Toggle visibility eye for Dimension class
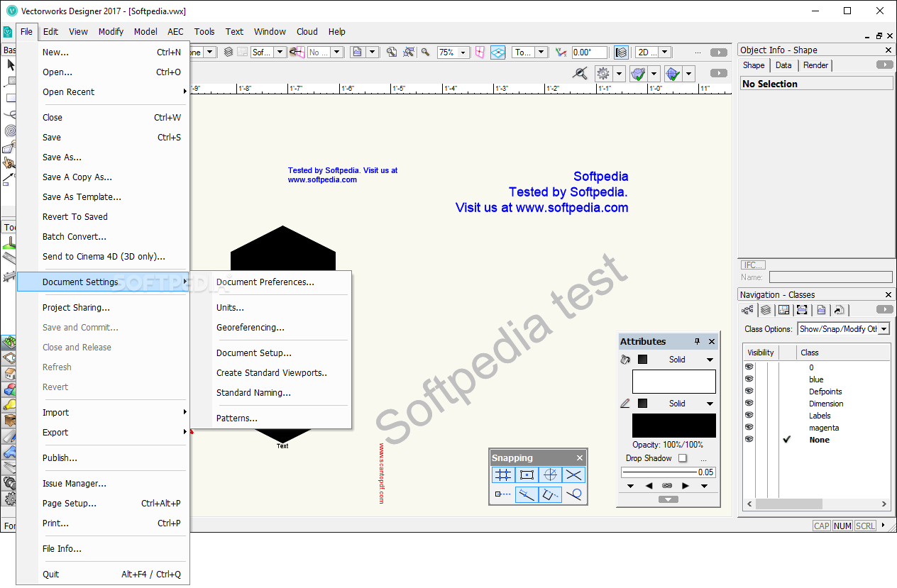The height and width of the screenshot is (588, 897). click(x=749, y=404)
